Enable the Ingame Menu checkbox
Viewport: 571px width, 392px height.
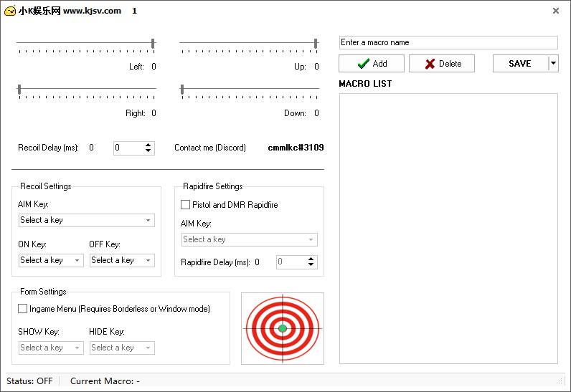click(x=22, y=309)
